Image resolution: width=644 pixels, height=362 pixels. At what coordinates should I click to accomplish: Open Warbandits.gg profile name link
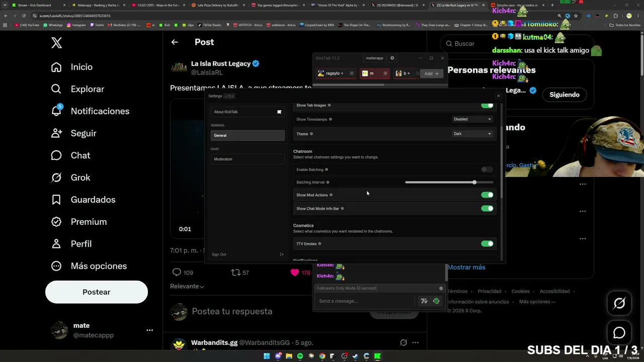[x=214, y=342]
